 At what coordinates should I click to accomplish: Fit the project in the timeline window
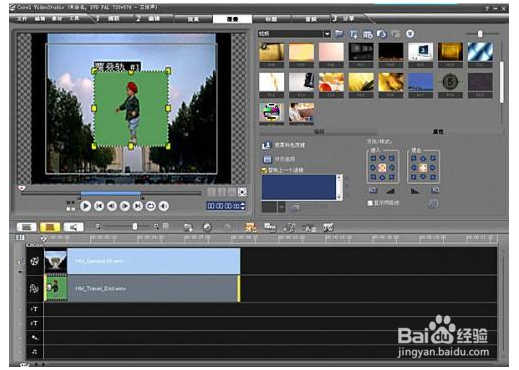166,227
